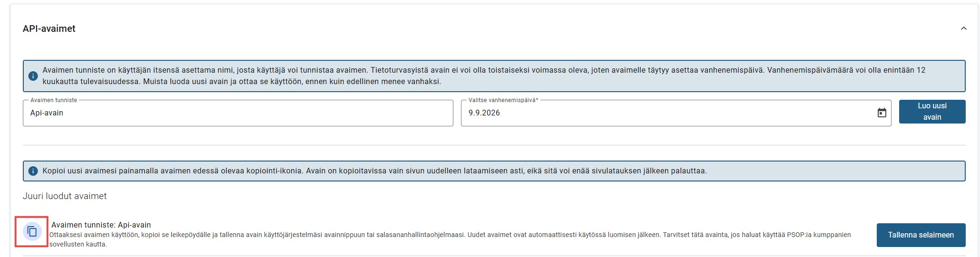Click the 'Avaimen tunniste: Api-avain' key title
This screenshot has width=980, height=257.
pyautogui.click(x=101, y=225)
